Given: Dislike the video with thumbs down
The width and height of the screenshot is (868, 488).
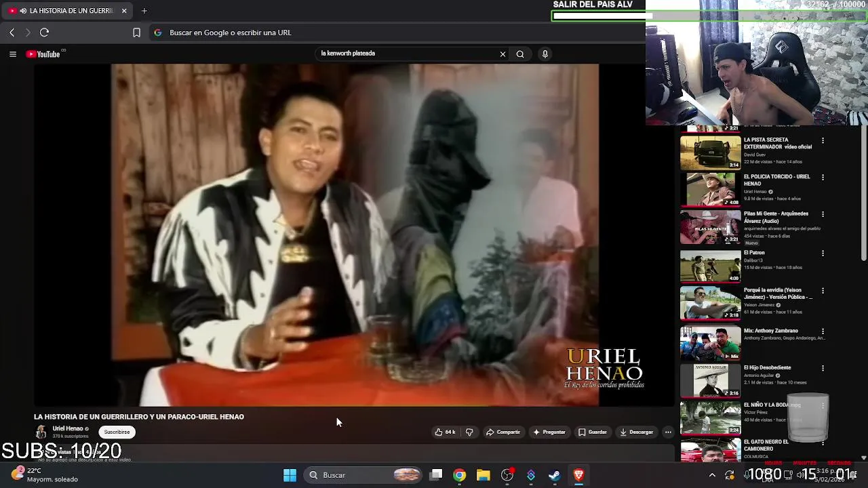Looking at the screenshot, I should [x=469, y=432].
